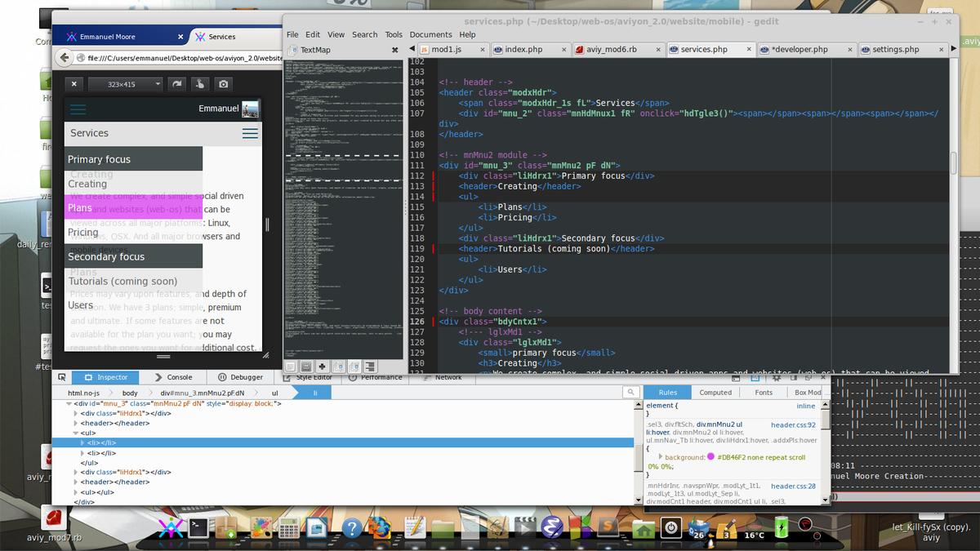Switch to the Fonts sidebar tab

click(764, 393)
